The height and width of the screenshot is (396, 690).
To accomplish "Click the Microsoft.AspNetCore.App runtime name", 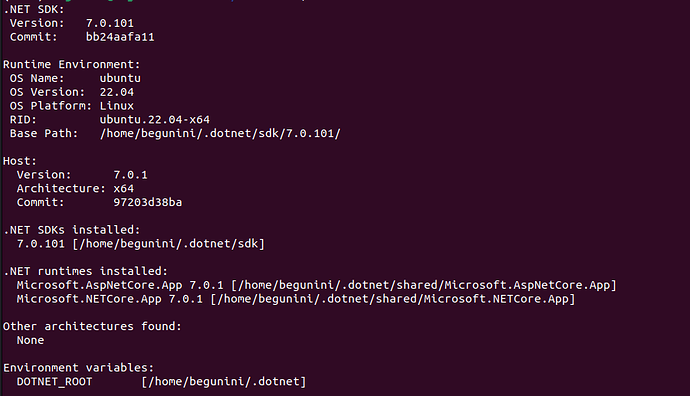I will tap(99, 285).
